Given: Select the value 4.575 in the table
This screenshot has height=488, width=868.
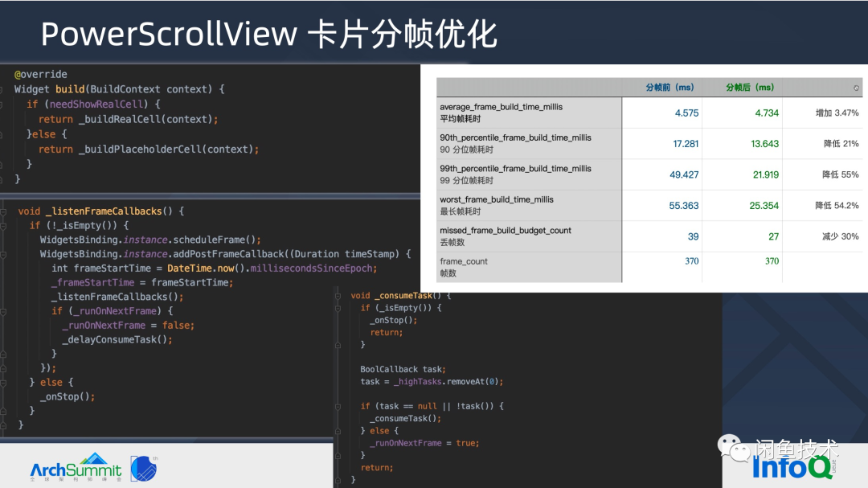Looking at the screenshot, I should pyautogui.click(x=686, y=113).
